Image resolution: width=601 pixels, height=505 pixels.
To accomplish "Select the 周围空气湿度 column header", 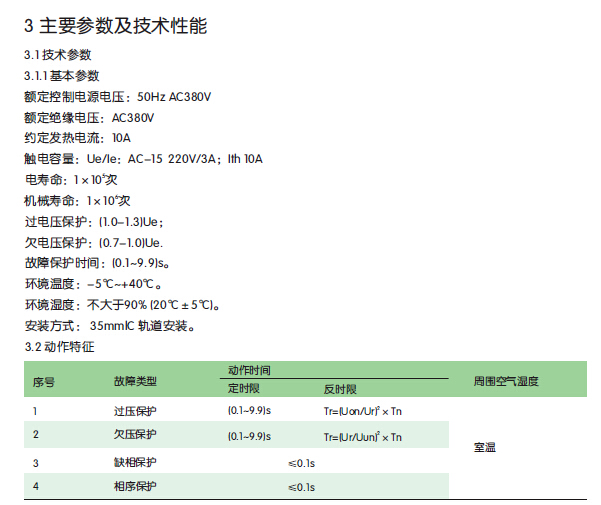I will (x=505, y=381).
